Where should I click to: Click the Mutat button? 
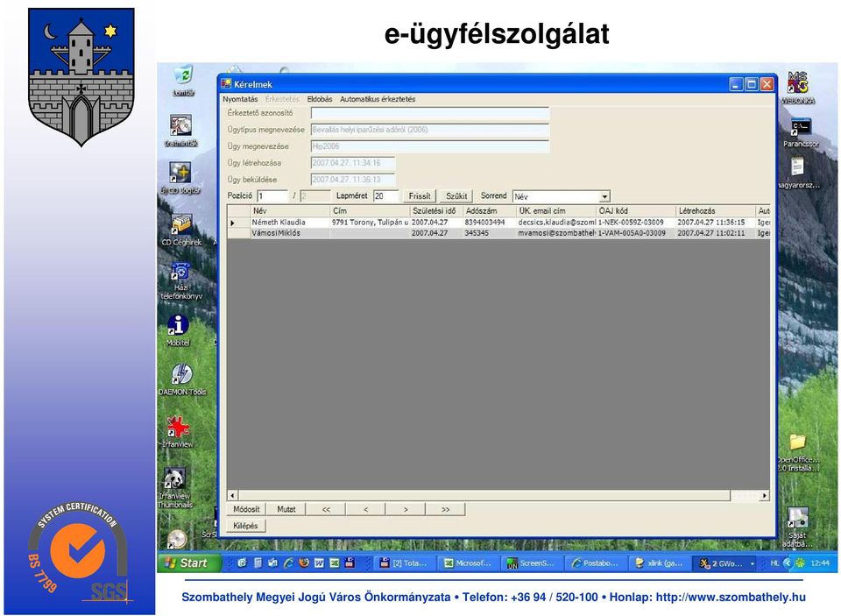(286, 509)
